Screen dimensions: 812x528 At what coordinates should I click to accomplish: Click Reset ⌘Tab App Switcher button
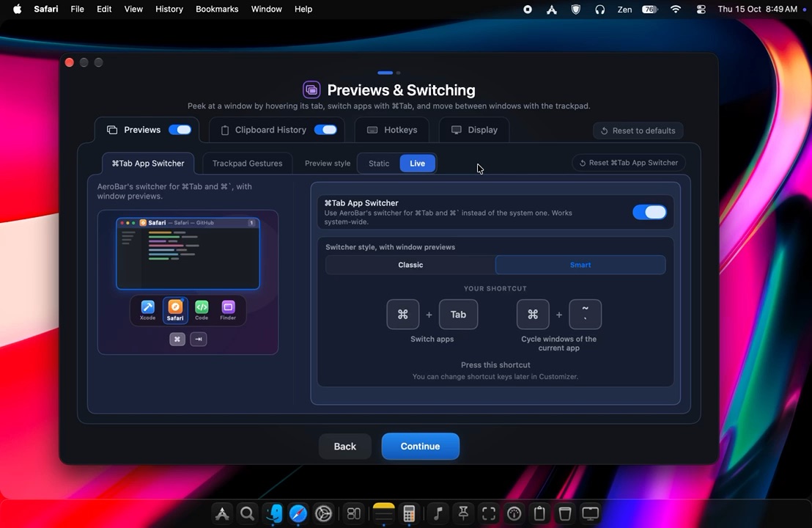628,163
